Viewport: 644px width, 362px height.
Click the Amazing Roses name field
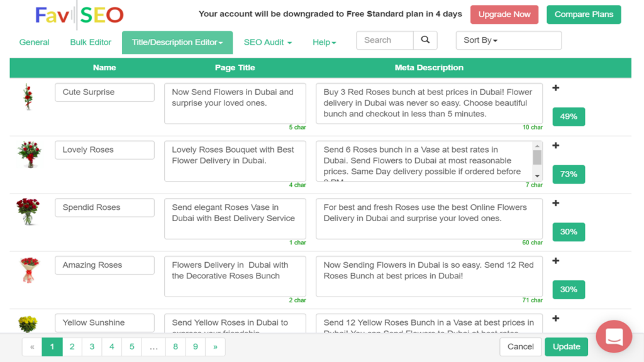tap(104, 265)
